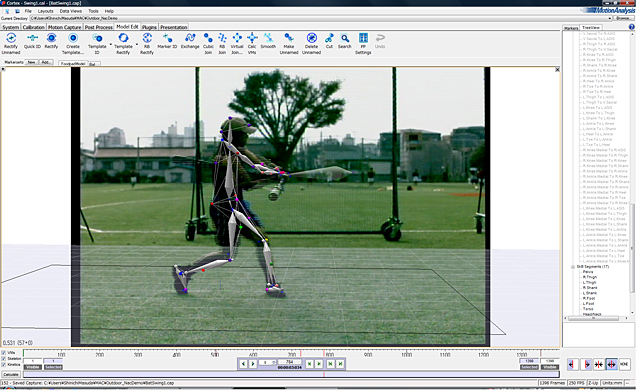The height and width of the screenshot is (392, 641).
Task: Click the play forward button
Action: [253, 364]
